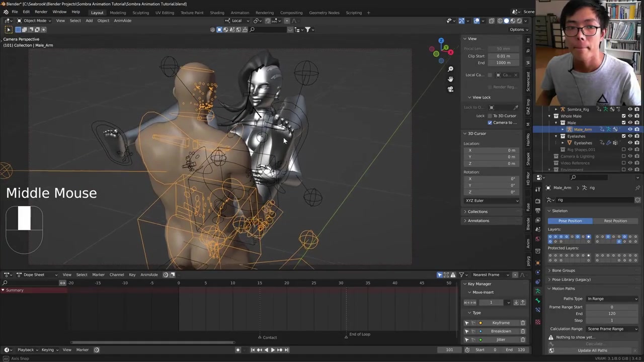Open the Paths Type dropdown

(x=612, y=299)
